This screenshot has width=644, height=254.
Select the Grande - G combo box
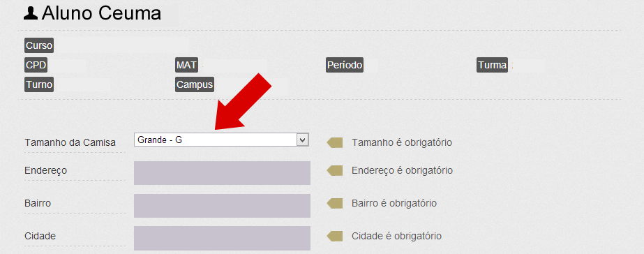pyautogui.click(x=221, y=140)
